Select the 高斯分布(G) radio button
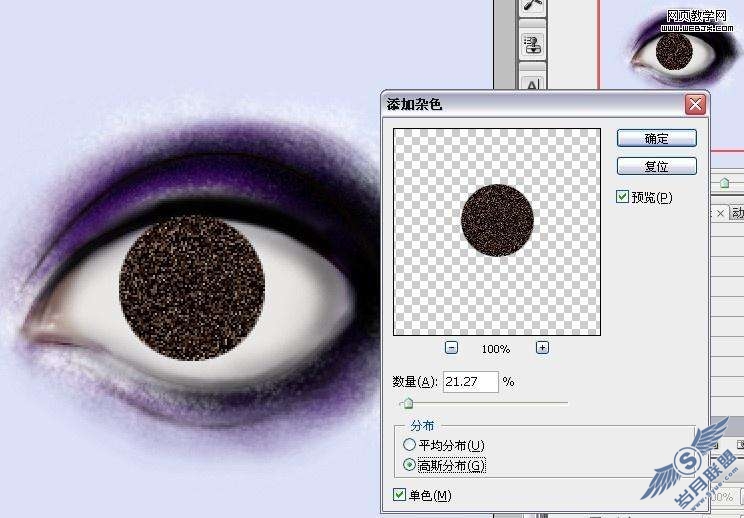Viewport: 744px width, 518px height. [x=409, y=465]
